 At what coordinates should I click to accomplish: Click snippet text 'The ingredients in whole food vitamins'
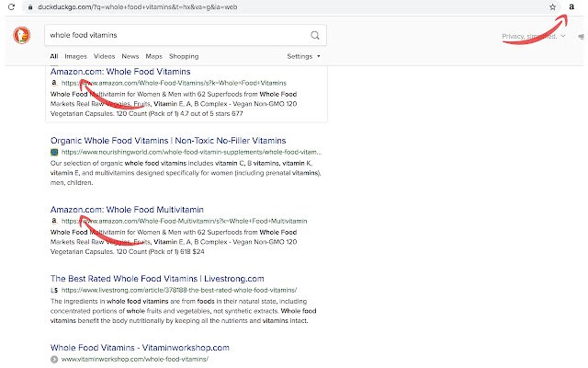pyautogui.click(x=109, y=301)
